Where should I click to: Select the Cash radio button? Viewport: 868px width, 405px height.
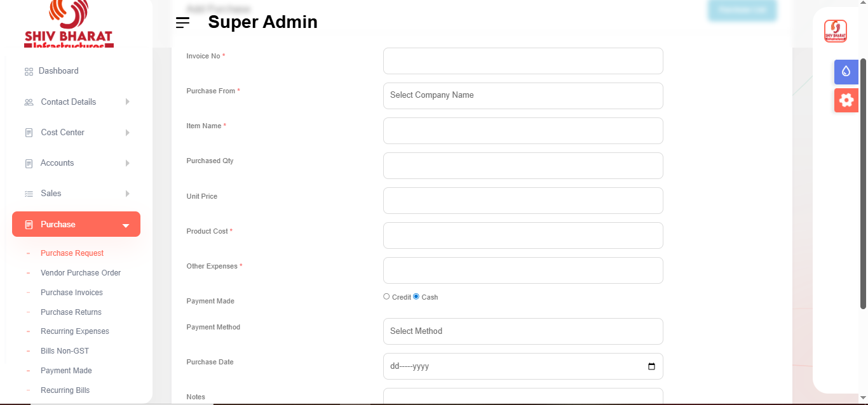click(x=416, y=296)
